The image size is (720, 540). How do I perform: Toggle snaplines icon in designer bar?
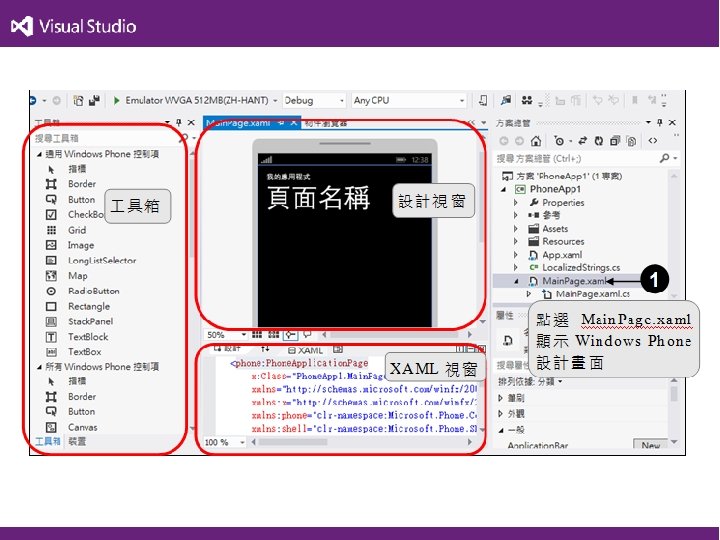point(290,334)
